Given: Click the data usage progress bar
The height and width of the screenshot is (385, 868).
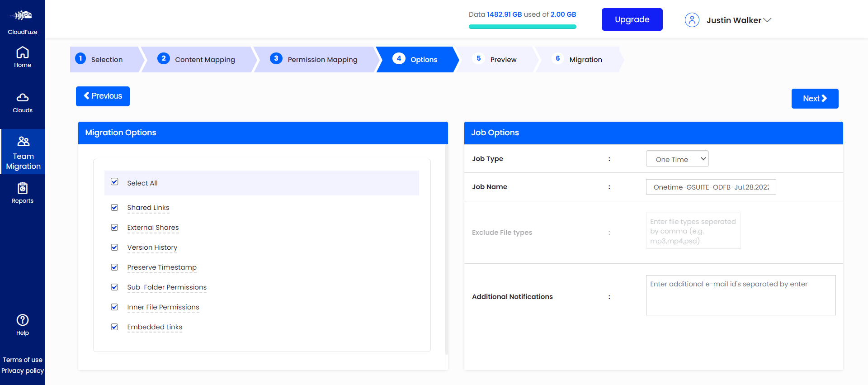Looking at the screenshot, I should point(522,27).
